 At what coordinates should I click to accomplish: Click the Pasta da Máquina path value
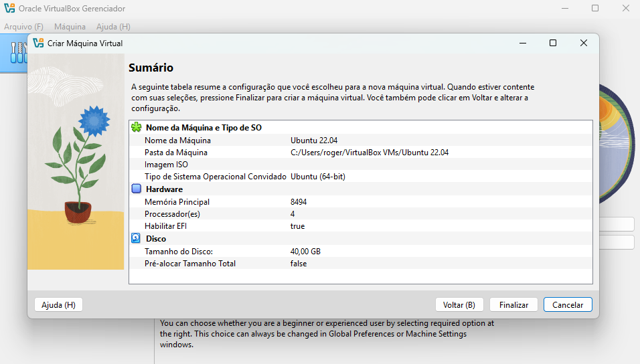point(369,153)
